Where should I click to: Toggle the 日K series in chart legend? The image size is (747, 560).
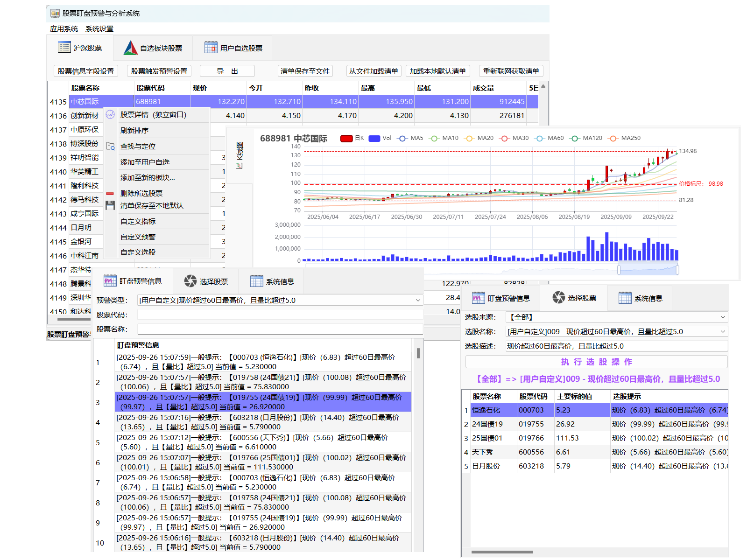click(346, 139)
